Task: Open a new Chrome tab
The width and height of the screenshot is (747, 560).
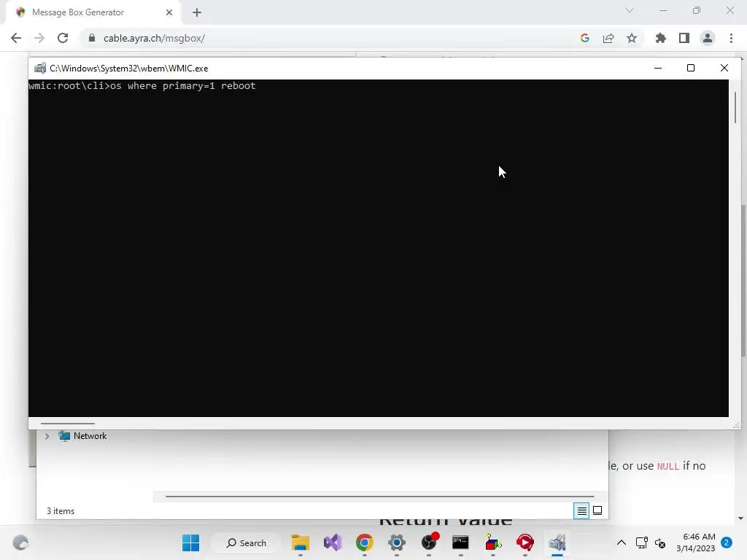Action: tap(197, 12)
